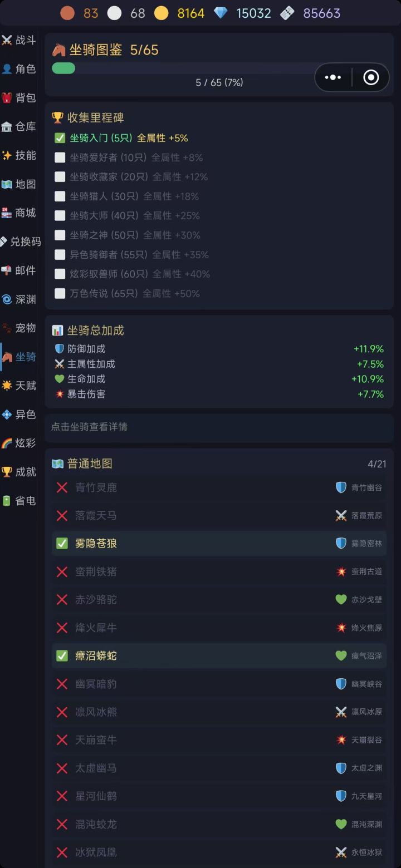The height and width of the screenshot is (868, 401).
Task: Open the three-dot mini program menu
Action: pyautogui.click(x=333, y=77)
